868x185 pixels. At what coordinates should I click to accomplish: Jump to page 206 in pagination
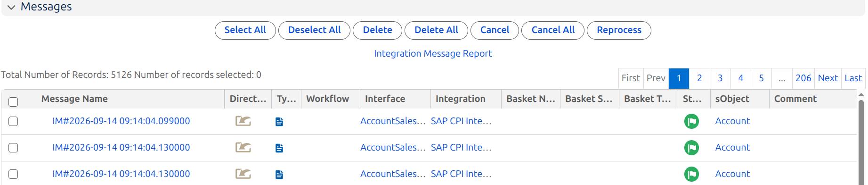803,78
